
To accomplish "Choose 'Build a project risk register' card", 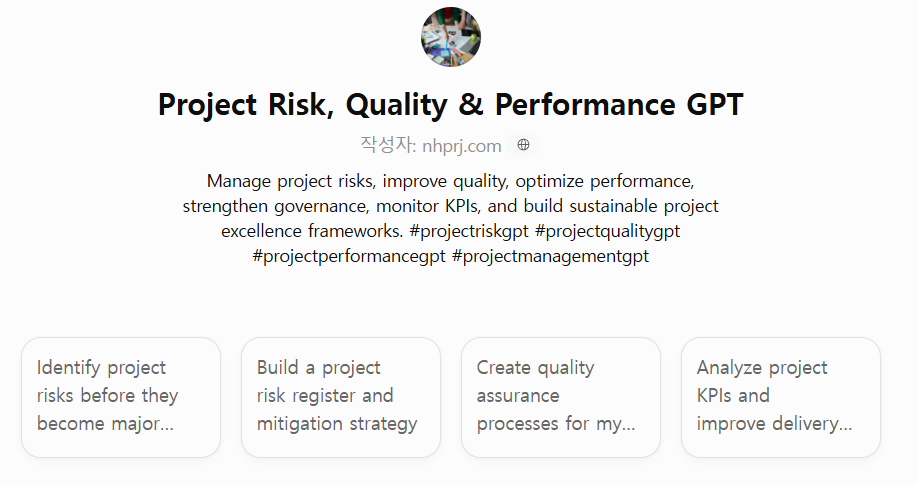I will click(341, 397).
